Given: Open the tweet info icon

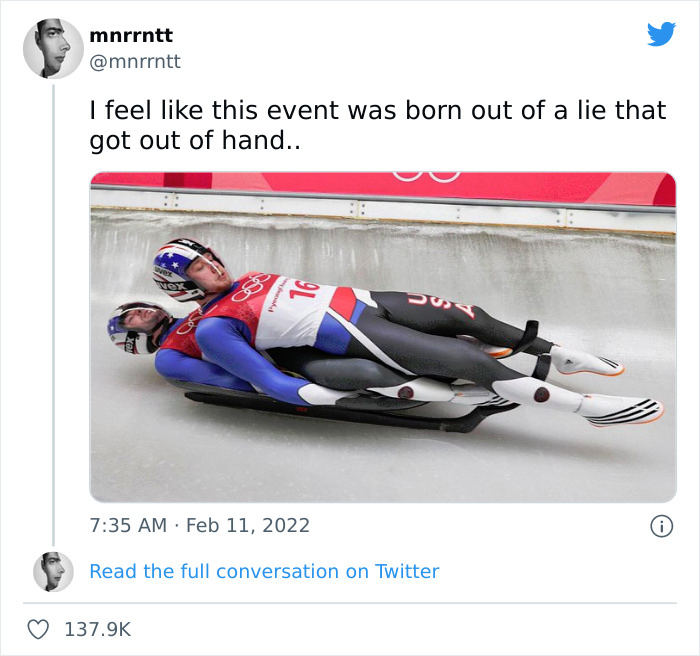Looking at the screenshot, I should pyautogui.click(x=660, y=525).
